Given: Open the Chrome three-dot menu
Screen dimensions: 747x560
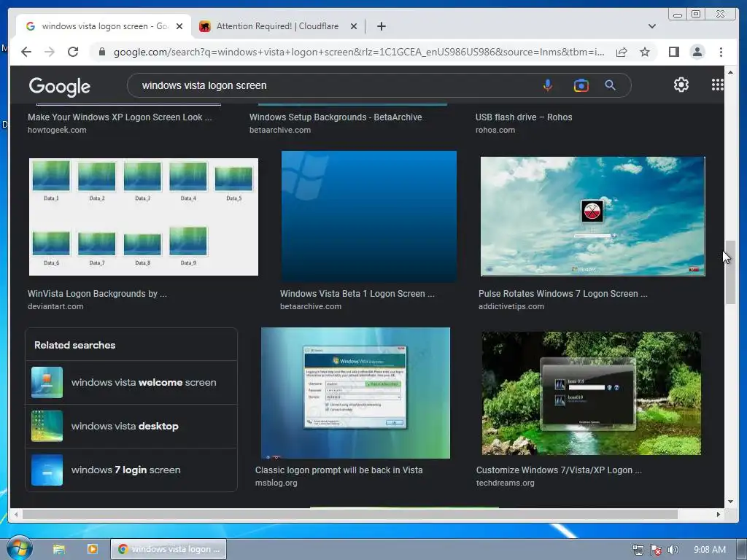Looking at the screenshot, I should click(x=721, y=52).
